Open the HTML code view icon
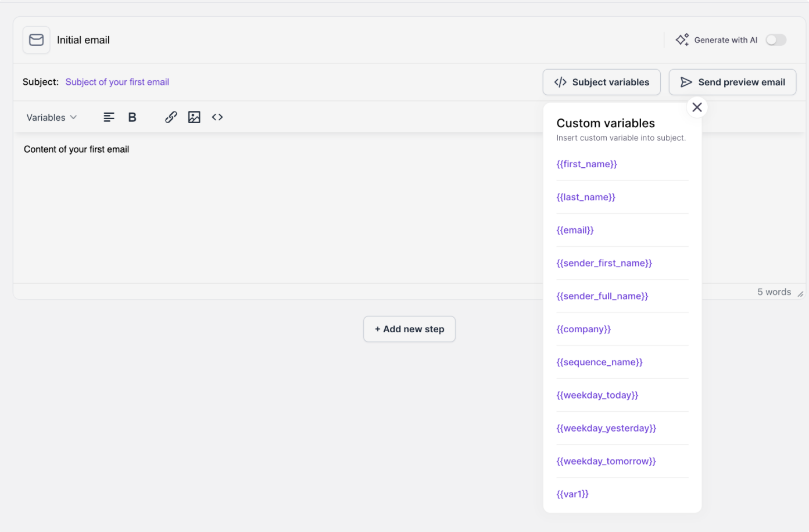This screenshot has width=809, height=532. [217, 117]
